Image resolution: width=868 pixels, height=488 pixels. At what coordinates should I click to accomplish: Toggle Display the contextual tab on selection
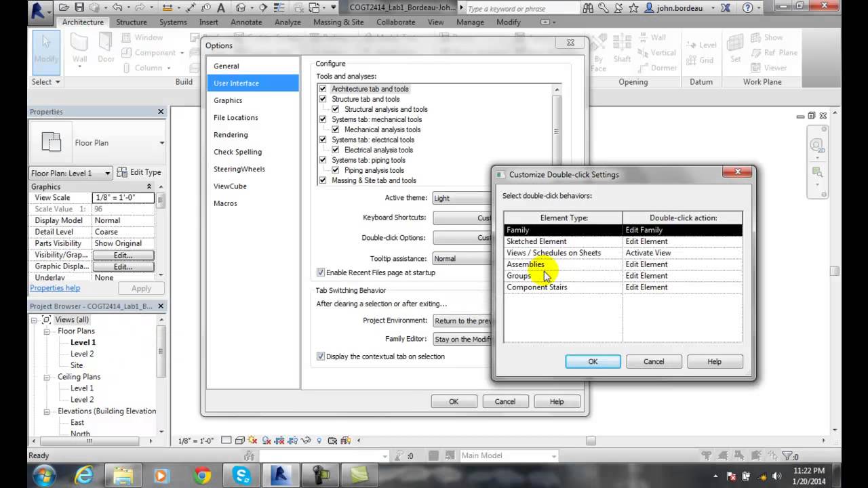coord(321,357)
